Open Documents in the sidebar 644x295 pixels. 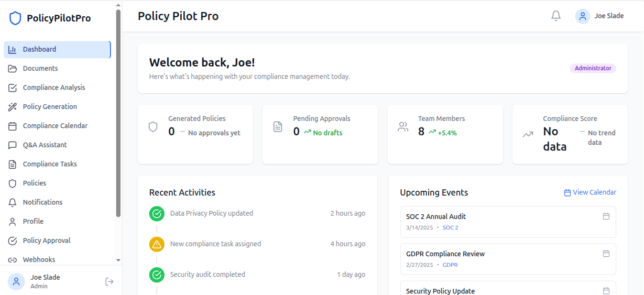coord(40,68)
